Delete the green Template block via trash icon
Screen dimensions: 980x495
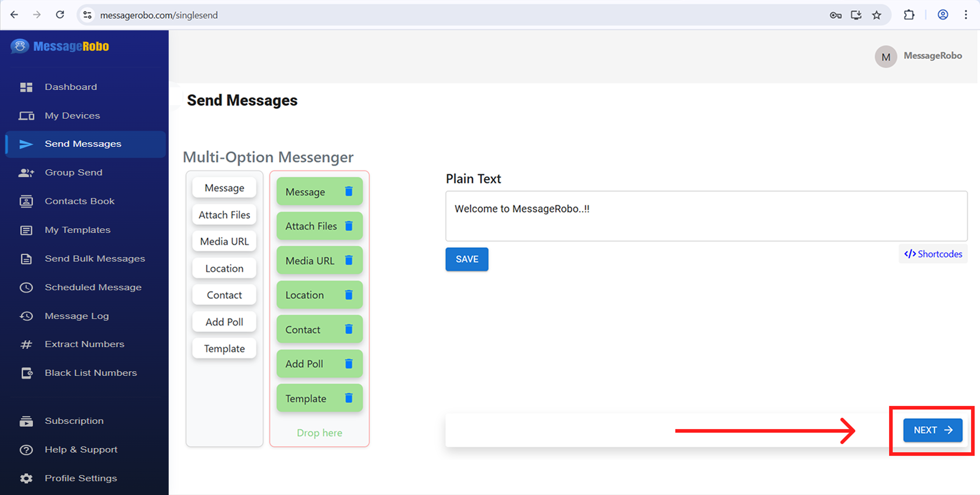tap(348, 398)
